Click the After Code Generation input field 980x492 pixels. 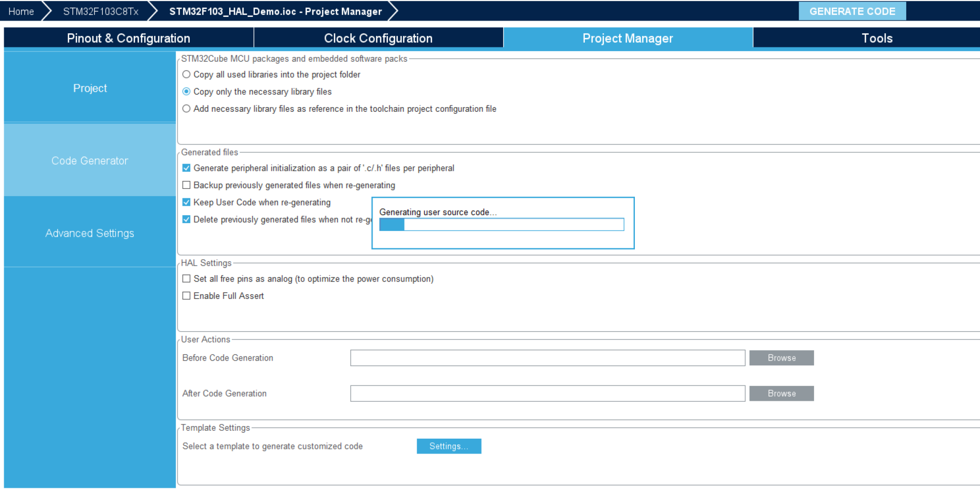(x=547, y=393)
